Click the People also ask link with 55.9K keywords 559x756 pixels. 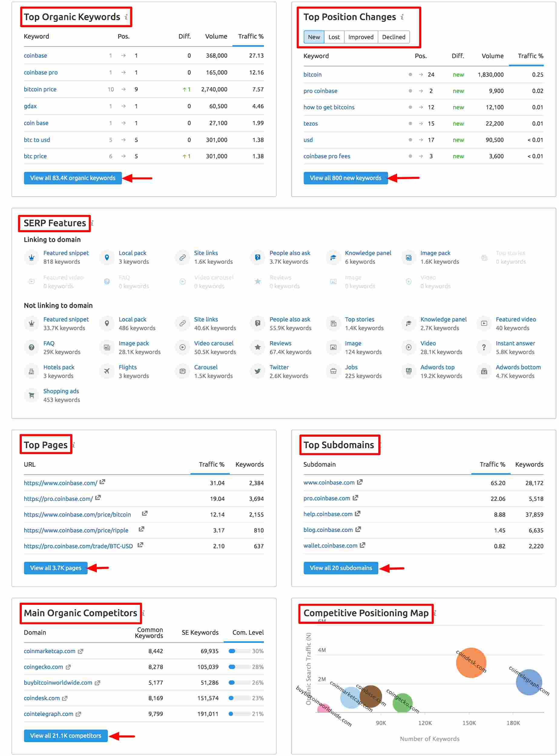[290, 320]
